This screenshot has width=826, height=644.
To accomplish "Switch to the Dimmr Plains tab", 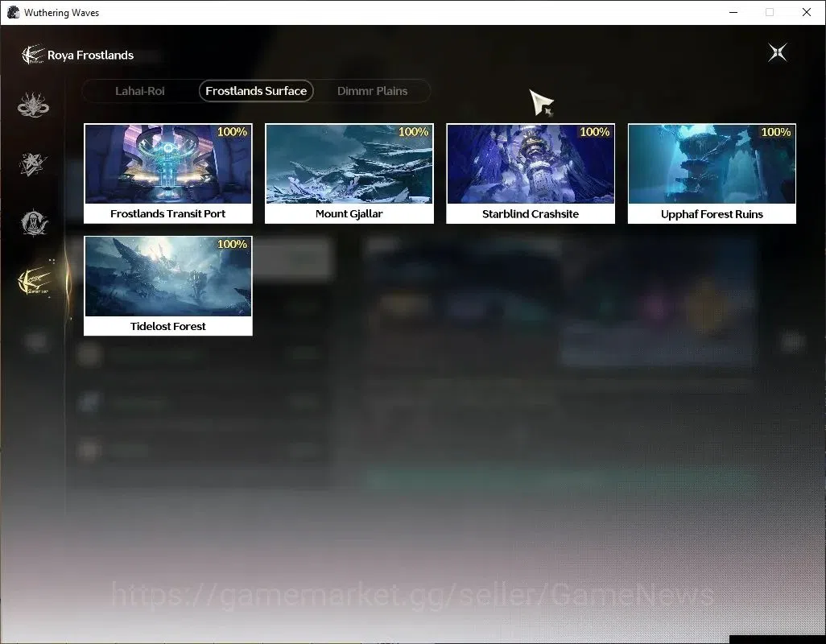I will point(373,91).
